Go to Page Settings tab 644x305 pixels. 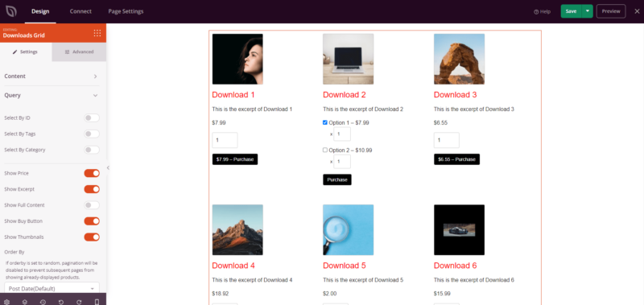pyautogui.click(x=126, y=11)
